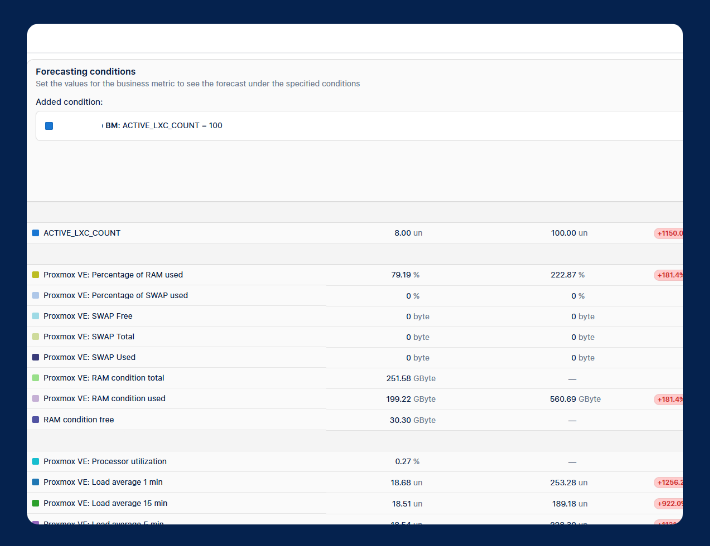Click the 18.51 un load value
710x546 pixels.
407,503
